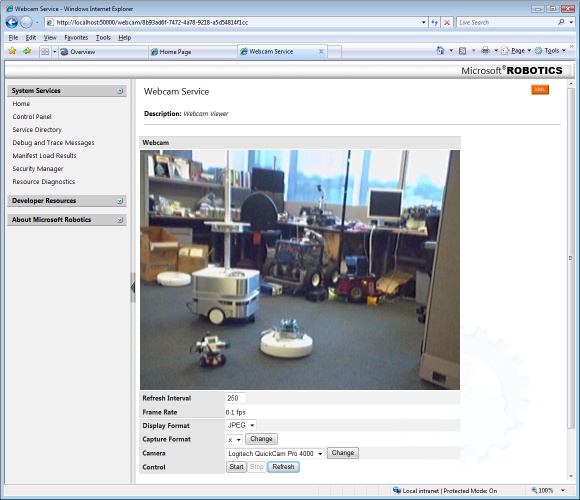
Task: Click the red Stop loading icon
Action: pyautogui.click(x=447, y=23)
